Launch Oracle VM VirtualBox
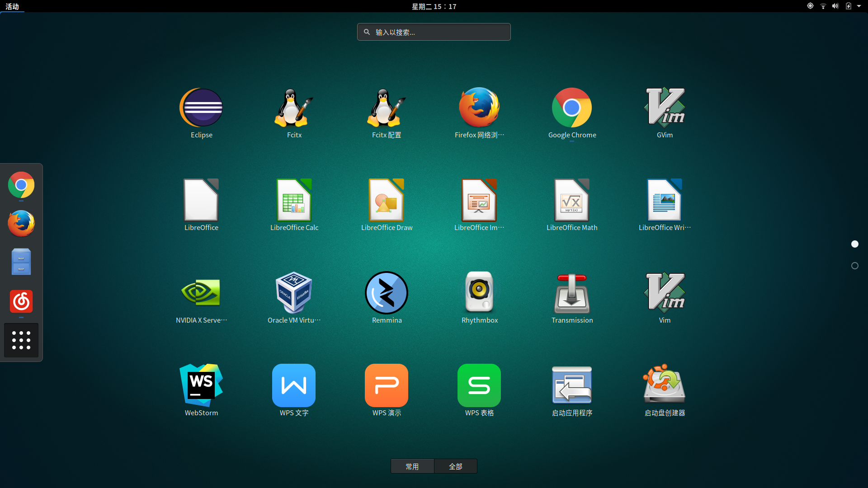Screen dimensions: 868x488 294,299
